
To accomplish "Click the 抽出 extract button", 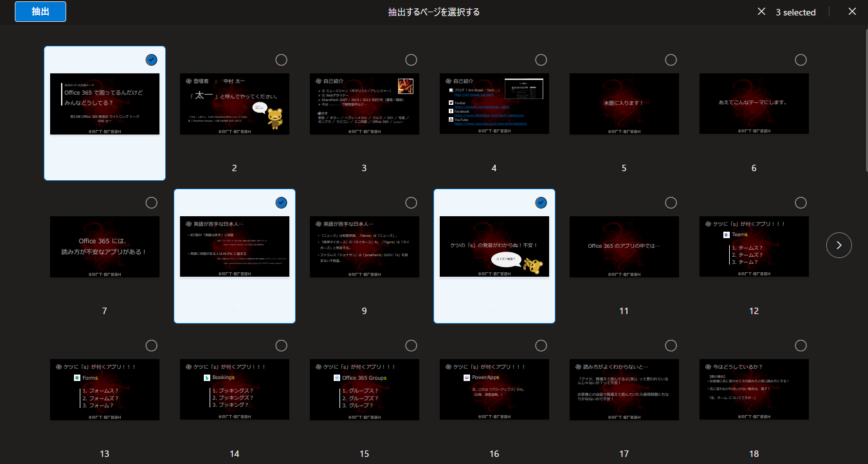I will (x=41, y=12).
